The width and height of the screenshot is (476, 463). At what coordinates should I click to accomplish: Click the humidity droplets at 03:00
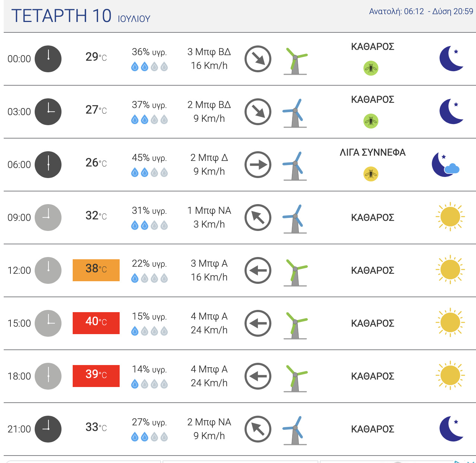tap(149, 120)
